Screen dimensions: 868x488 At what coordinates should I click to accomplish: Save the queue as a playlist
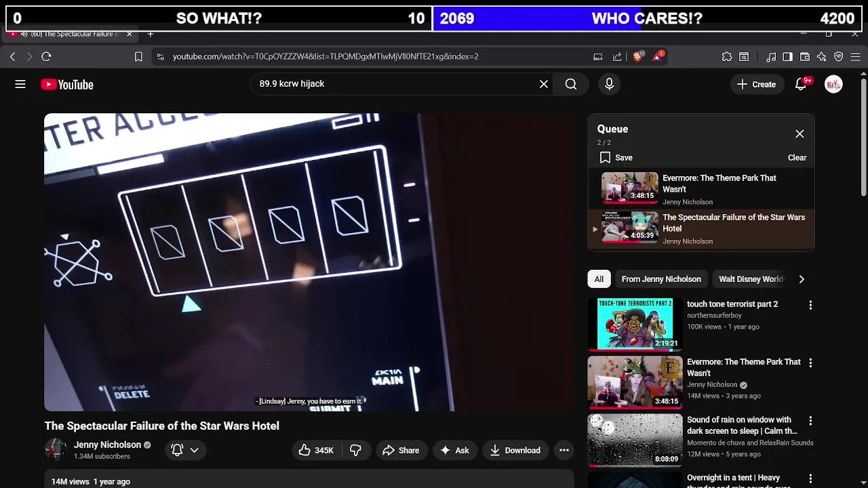(616, 157)
